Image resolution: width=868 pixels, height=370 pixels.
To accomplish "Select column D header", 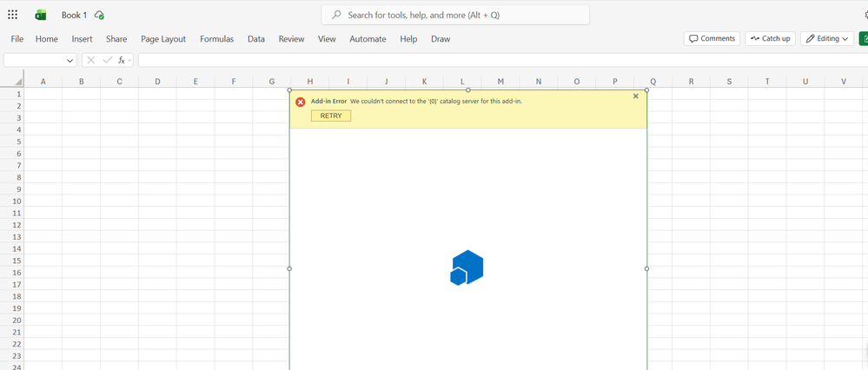I will click(158, 82).
